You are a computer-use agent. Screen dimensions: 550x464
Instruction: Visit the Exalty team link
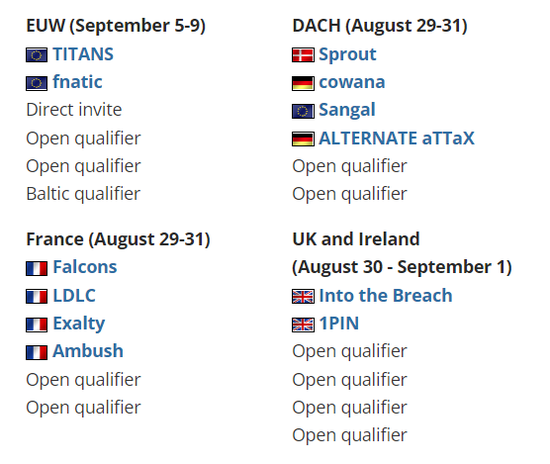[79, 324]
